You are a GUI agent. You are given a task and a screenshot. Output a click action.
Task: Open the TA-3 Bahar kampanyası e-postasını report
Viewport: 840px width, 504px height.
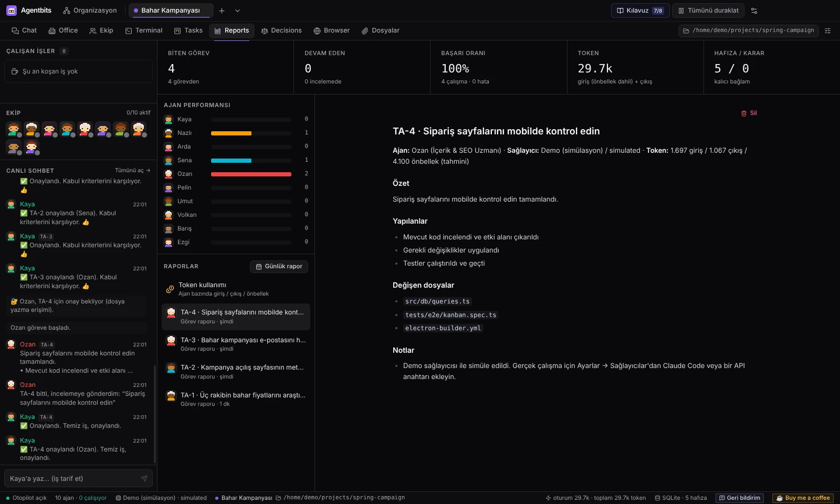[x=236, y=344]
